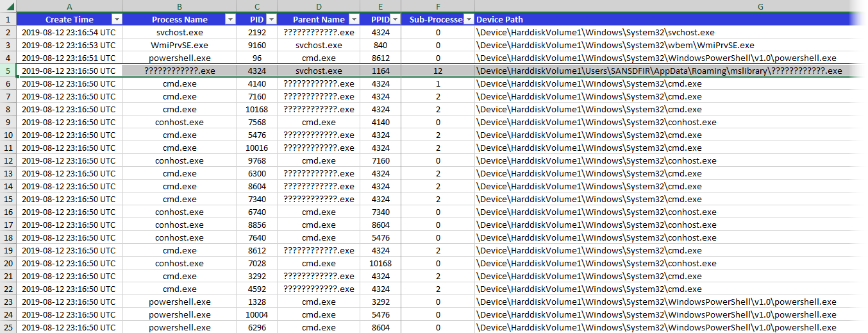The height and width of the screenshot is (333, 868).
Task: Click the select-all corner triangle
Action: [8, 6]
